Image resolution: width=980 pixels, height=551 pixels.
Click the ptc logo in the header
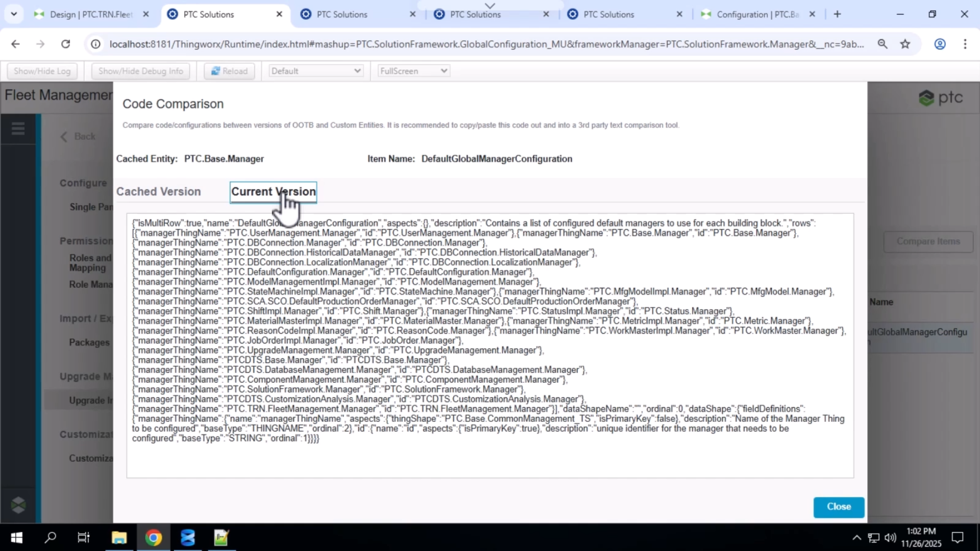coord(940,97)
